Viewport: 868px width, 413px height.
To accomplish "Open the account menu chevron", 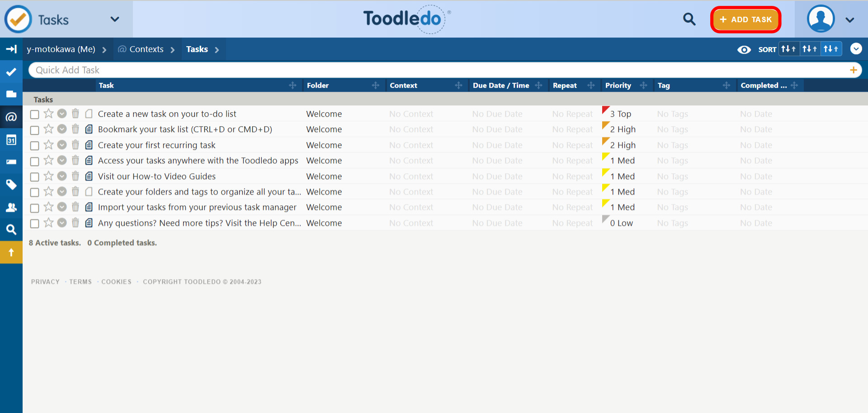I will pyautogui.click(x=850, y=19).
